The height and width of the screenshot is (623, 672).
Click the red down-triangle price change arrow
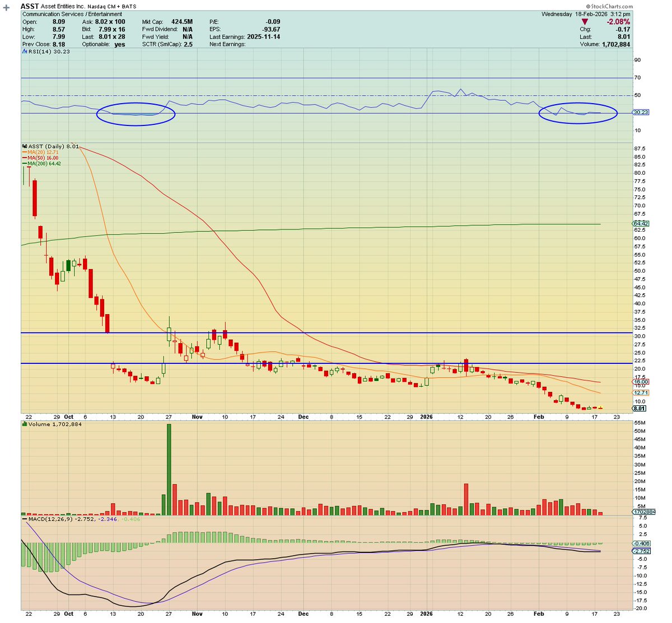[585, 20]
